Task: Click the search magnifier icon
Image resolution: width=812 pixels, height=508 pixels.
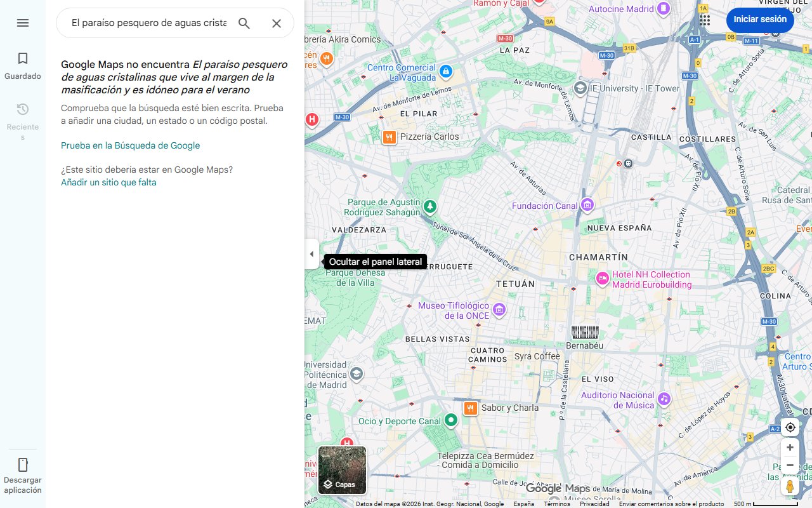Action: coord(244,23)
